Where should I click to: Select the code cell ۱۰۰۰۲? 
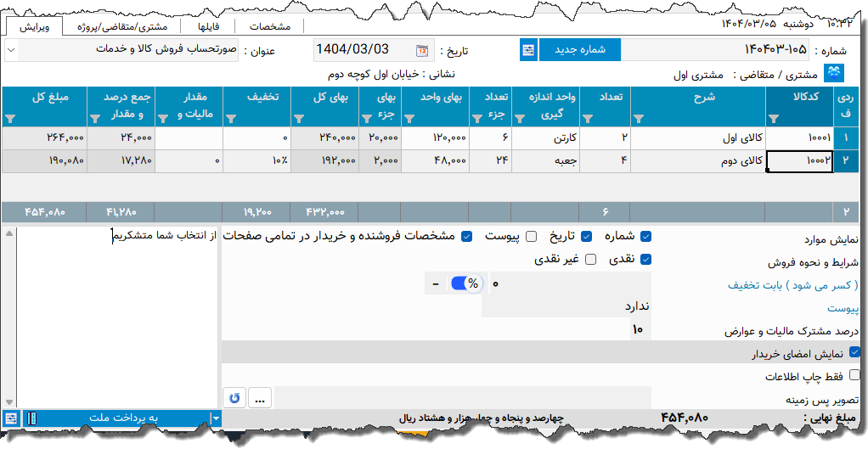tap(800, 161)
